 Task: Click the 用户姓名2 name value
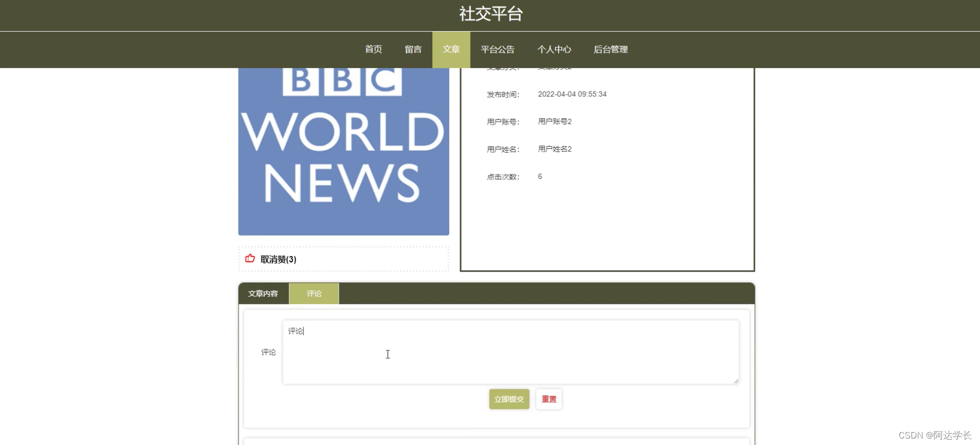point(555,149)
